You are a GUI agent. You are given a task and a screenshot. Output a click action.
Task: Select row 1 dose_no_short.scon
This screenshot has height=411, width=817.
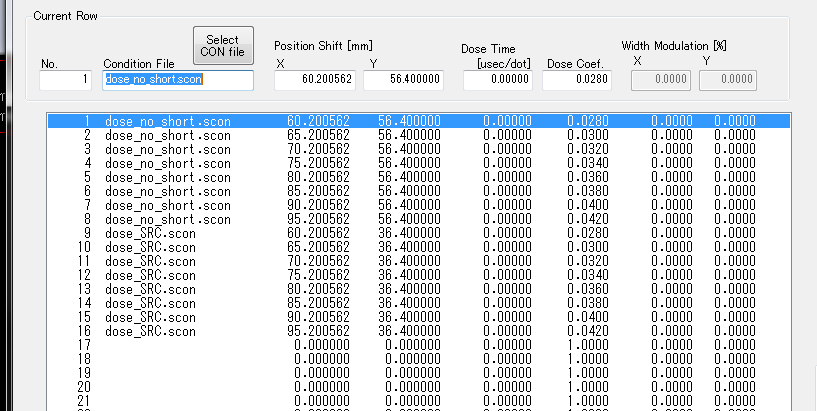click(419, 121)
